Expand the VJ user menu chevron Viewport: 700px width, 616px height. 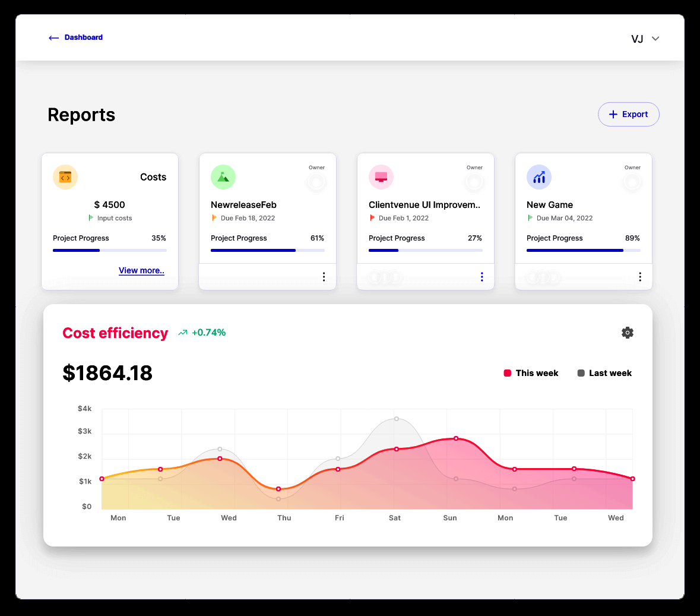655,39
